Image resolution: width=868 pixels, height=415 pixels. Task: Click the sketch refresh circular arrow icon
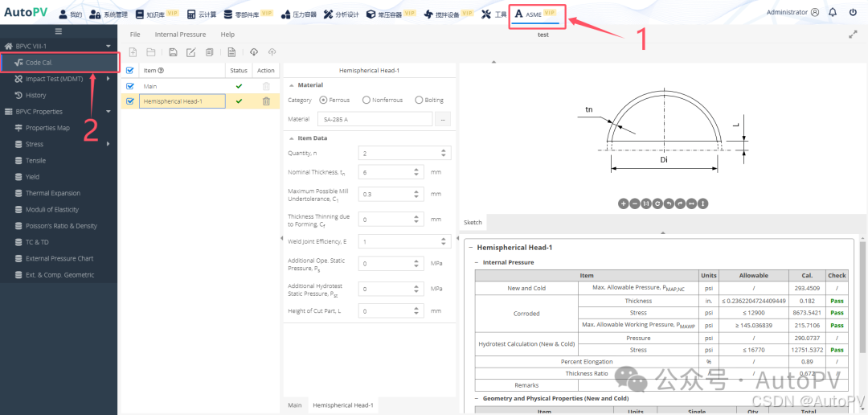[x=657, y=204]
